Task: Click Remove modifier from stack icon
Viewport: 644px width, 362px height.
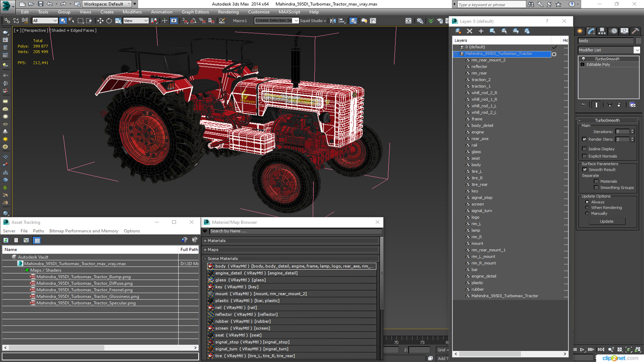Action: (619, 105)
